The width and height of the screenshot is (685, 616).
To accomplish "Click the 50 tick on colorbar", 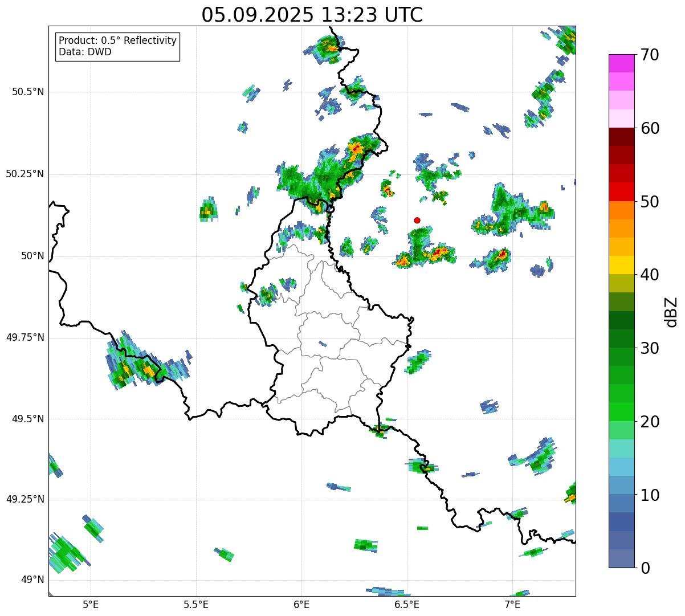I will click(650, 202).
